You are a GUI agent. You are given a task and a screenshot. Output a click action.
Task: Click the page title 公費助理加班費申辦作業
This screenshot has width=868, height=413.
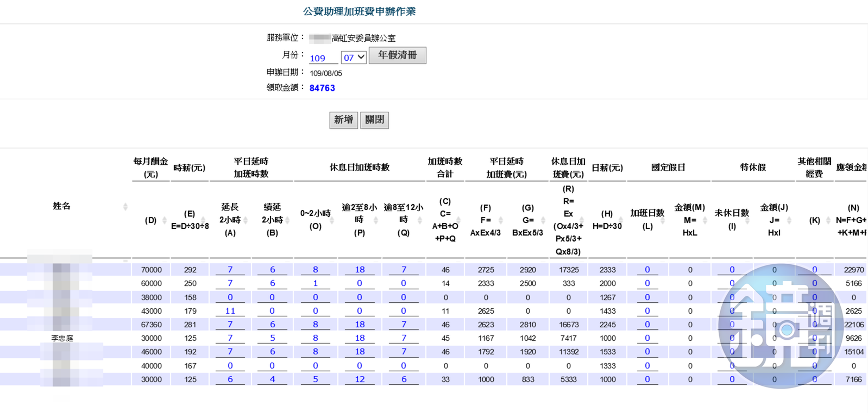[359, 11]
